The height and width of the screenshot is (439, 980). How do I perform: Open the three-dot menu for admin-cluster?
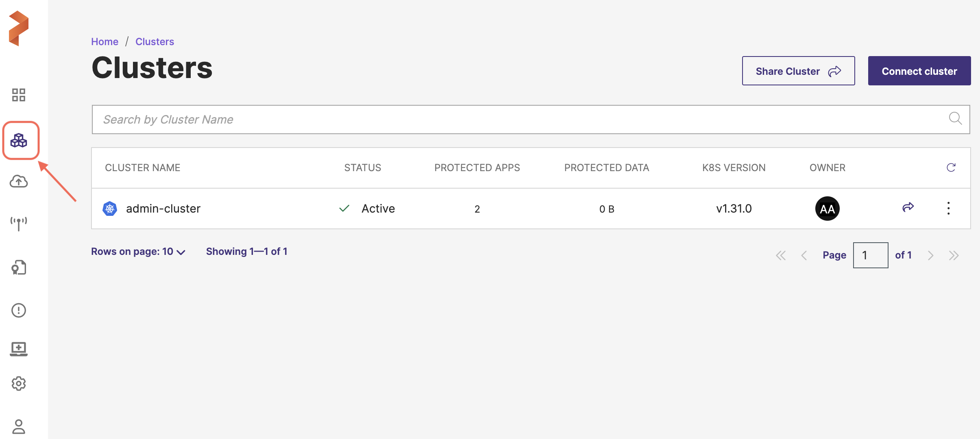948,208
